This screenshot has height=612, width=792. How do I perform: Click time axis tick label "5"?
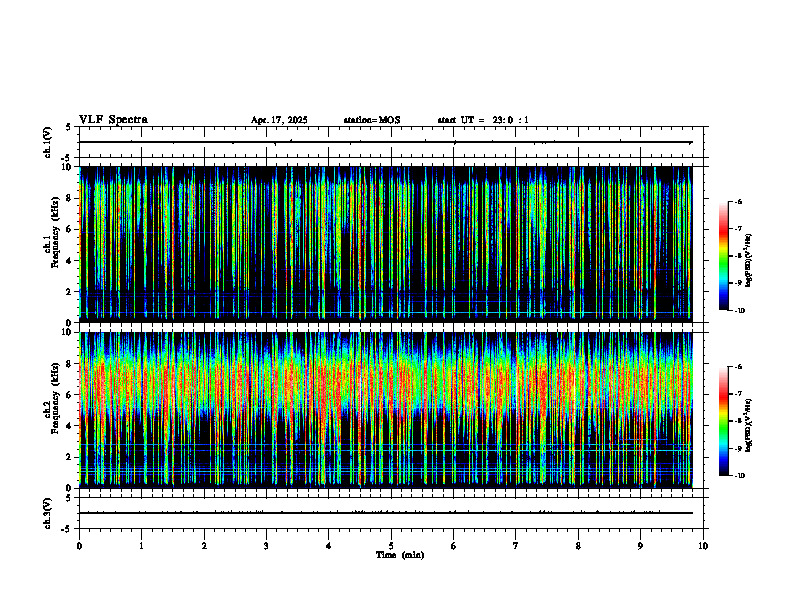(391, 546)
